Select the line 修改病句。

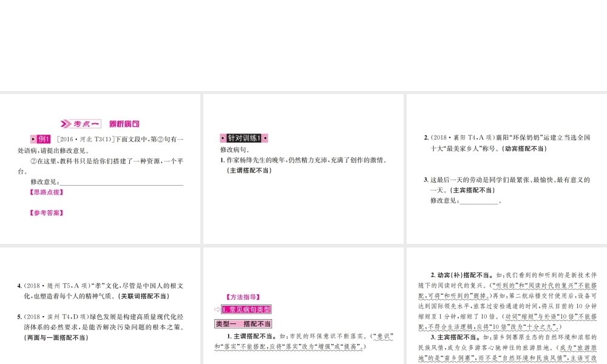click(x=236, y=149)
